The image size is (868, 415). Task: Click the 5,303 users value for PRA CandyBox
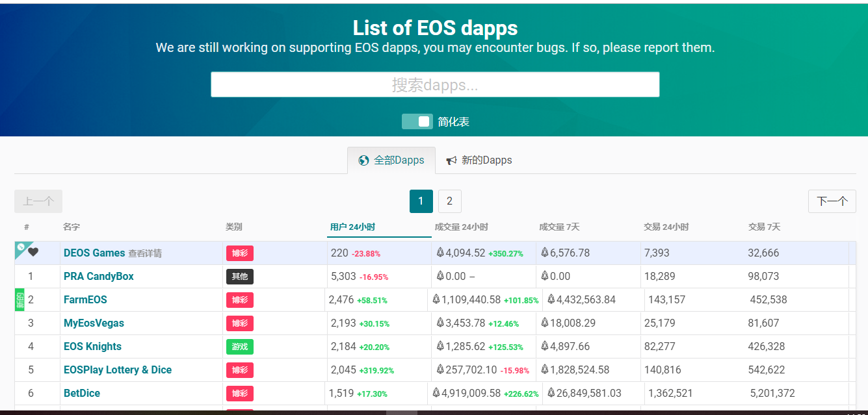tap(343, 276)
